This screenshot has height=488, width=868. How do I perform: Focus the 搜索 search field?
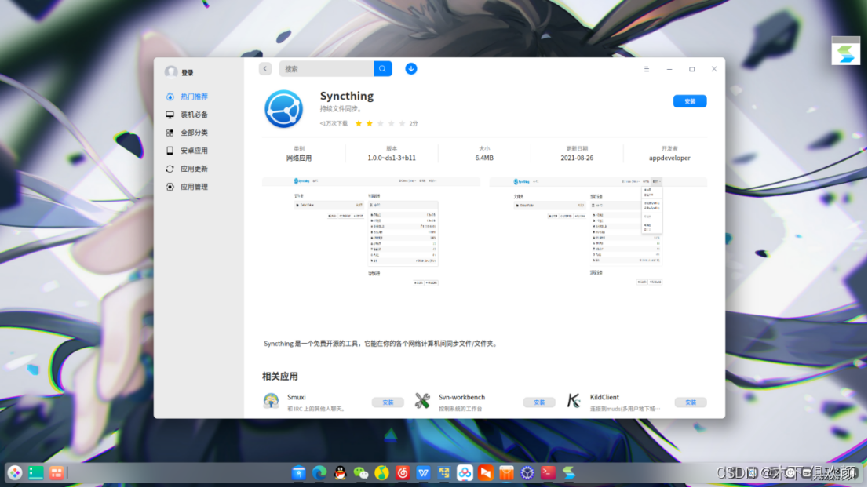pos(326,68)
